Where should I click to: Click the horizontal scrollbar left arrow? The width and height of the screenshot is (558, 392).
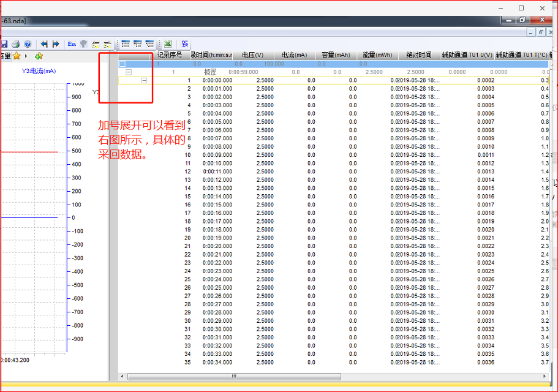coord(123,376)
